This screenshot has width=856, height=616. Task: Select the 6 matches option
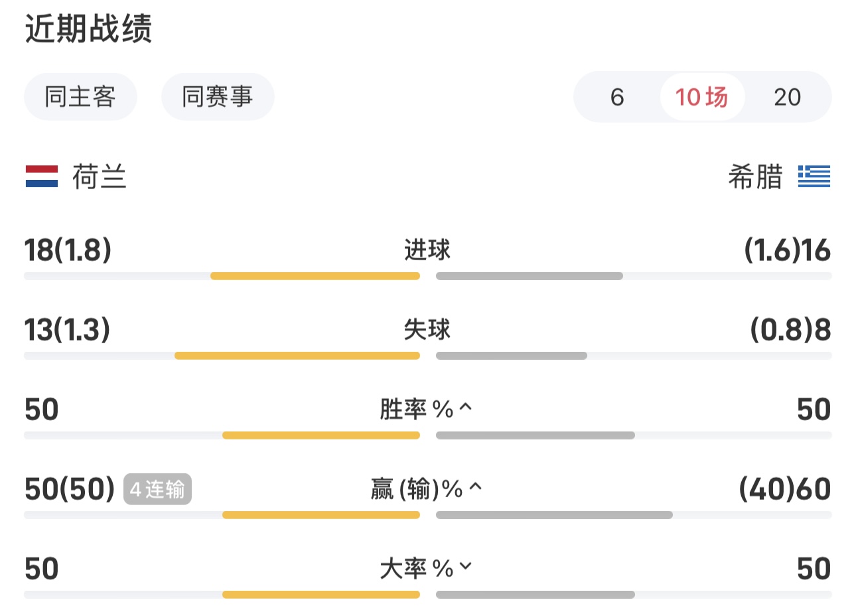617,97
